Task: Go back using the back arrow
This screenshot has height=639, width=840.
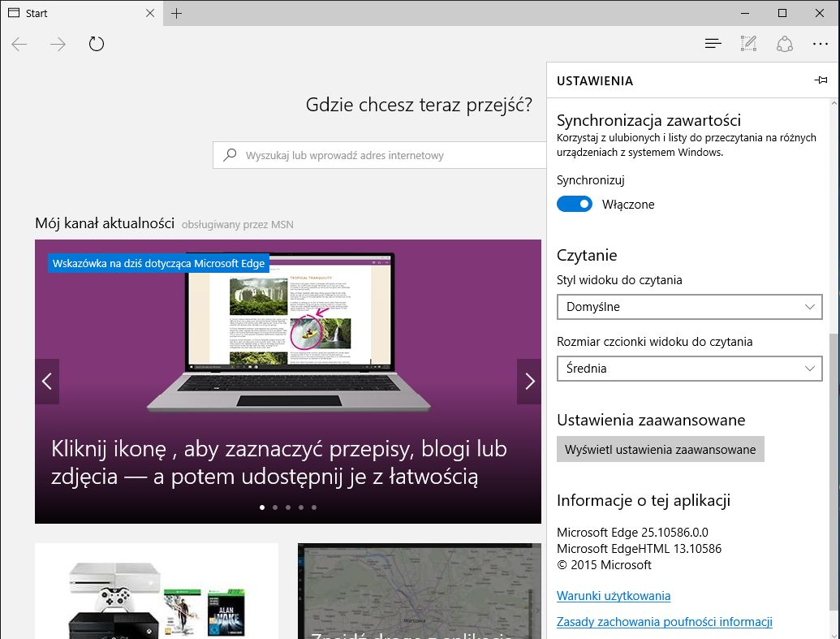Action: [19, 44]
